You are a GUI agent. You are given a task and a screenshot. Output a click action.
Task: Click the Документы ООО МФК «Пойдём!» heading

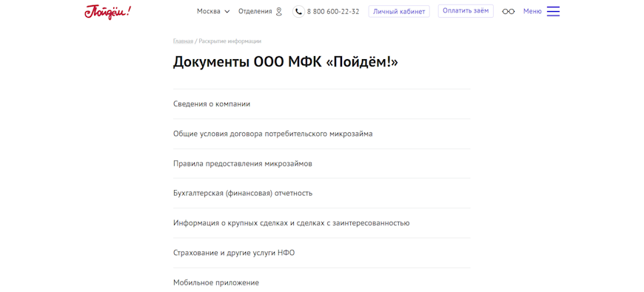click(x=286, y=62)
